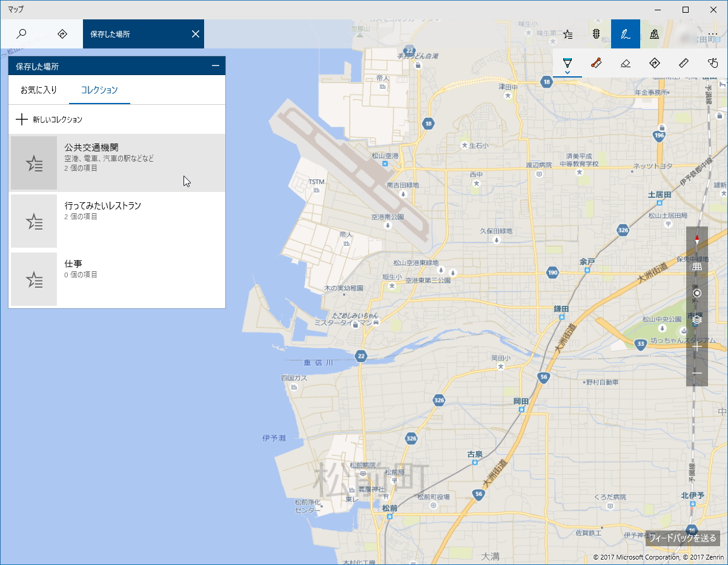
Task: Select the ink directions tool
Action: [655, 63]
